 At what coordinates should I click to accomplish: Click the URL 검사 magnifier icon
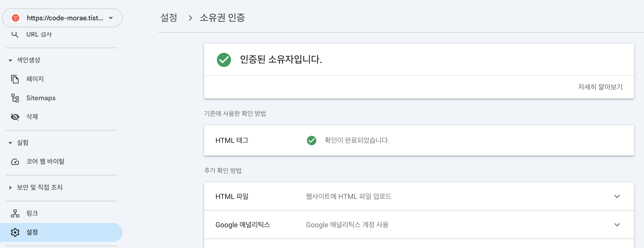[x=15, y=34]
